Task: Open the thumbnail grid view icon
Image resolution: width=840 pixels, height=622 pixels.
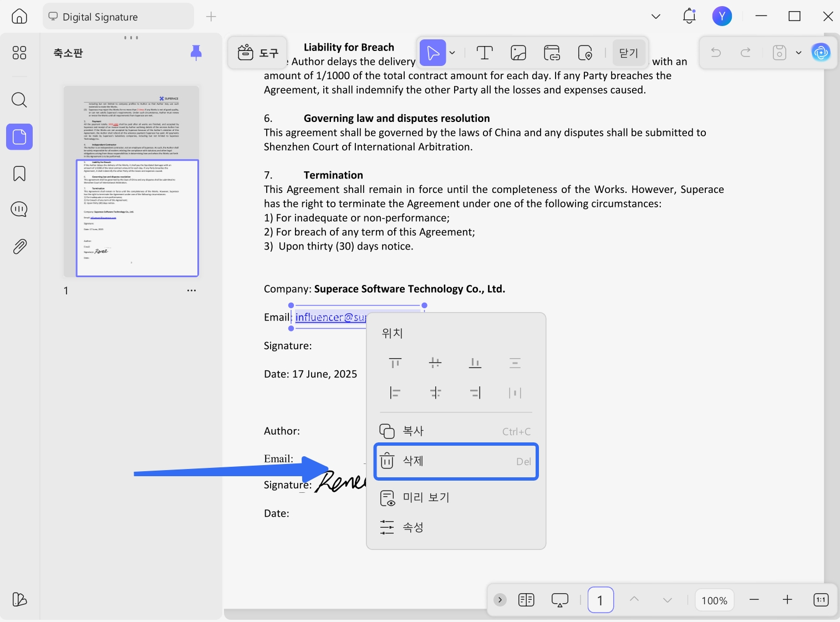Action: pyautogui.click(x=19, y=53)
